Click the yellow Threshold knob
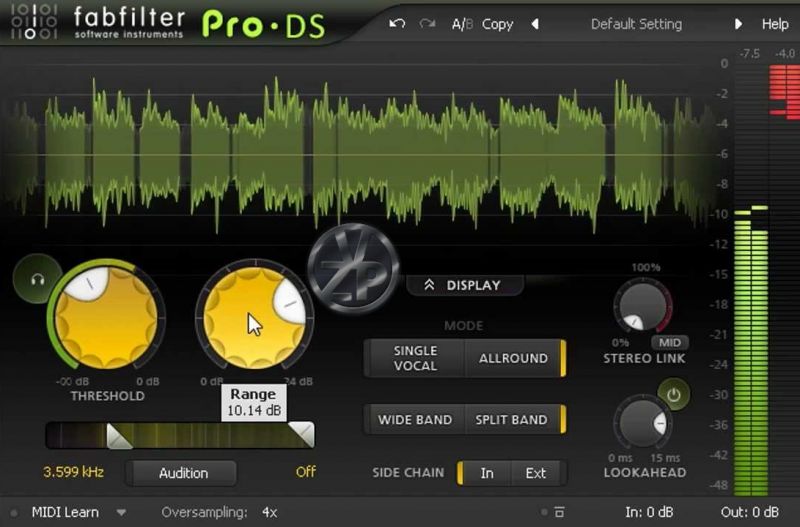800x527 pixels. click(x=106, y=317)
